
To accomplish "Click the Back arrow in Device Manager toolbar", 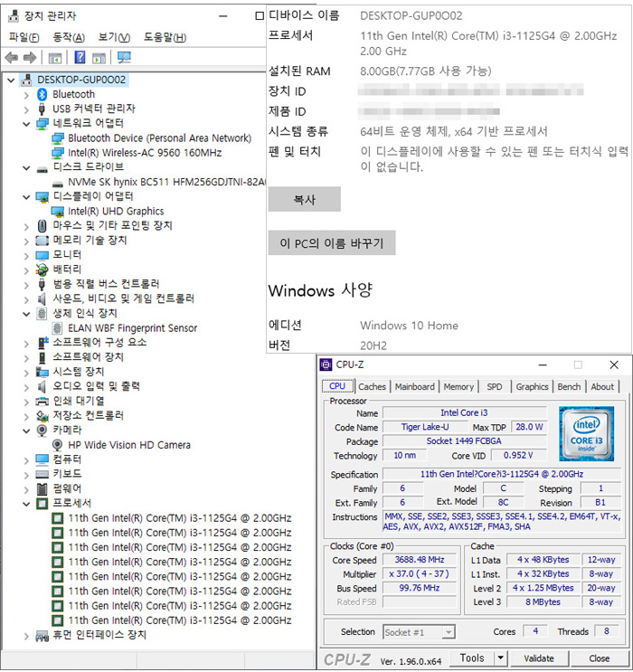I will [11, 58].
